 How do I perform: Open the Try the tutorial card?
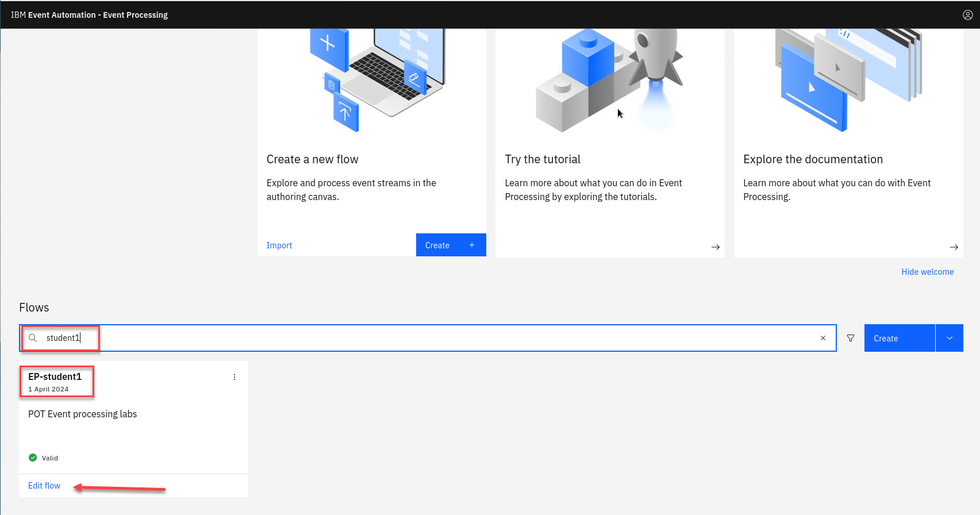coord(543,159)
